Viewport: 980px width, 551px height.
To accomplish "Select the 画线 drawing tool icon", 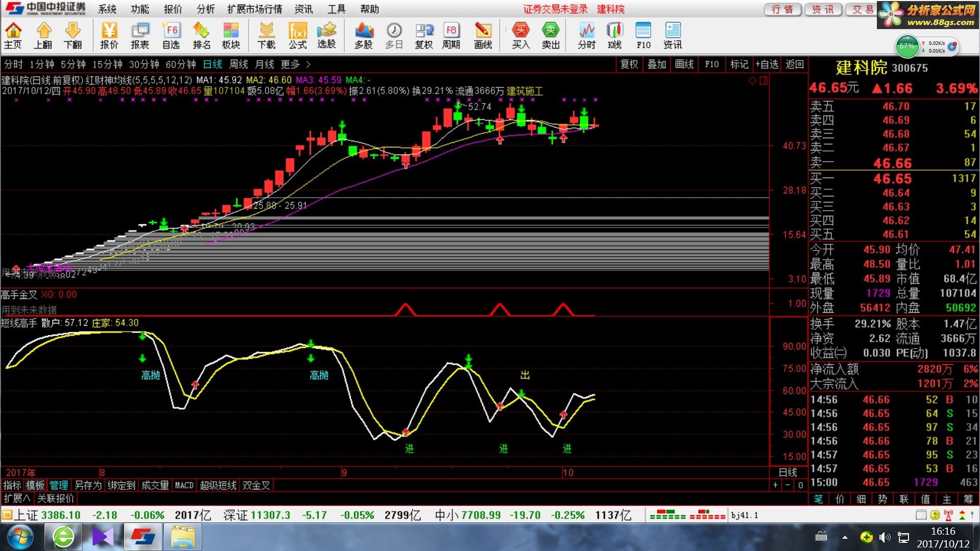I will pyautogui.click(x=483, y=36).
